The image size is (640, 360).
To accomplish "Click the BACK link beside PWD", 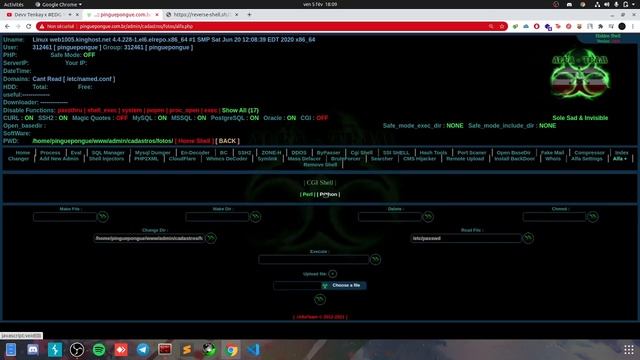I will [x=227, y=141].
